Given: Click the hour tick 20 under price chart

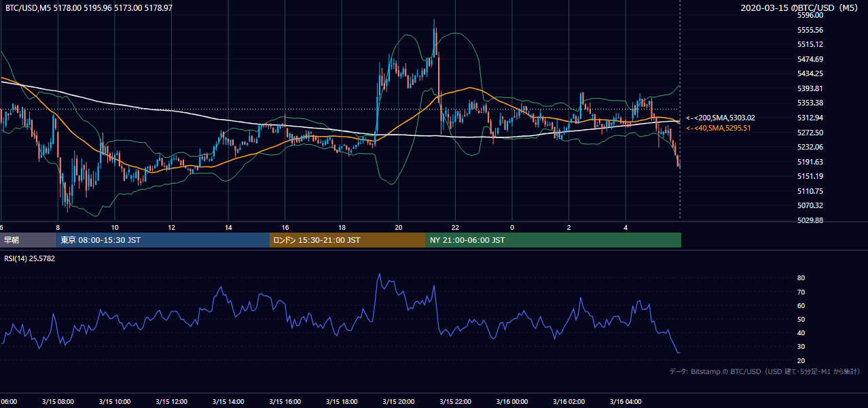Looking at the screenshot, I should click(x=399, y=227).
